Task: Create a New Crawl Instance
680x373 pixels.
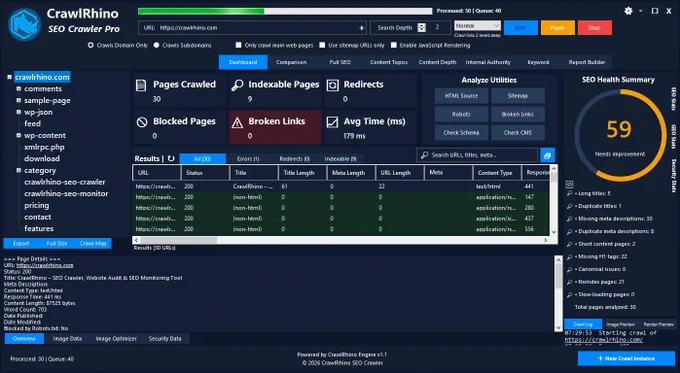Action: [x=626, y=358]
